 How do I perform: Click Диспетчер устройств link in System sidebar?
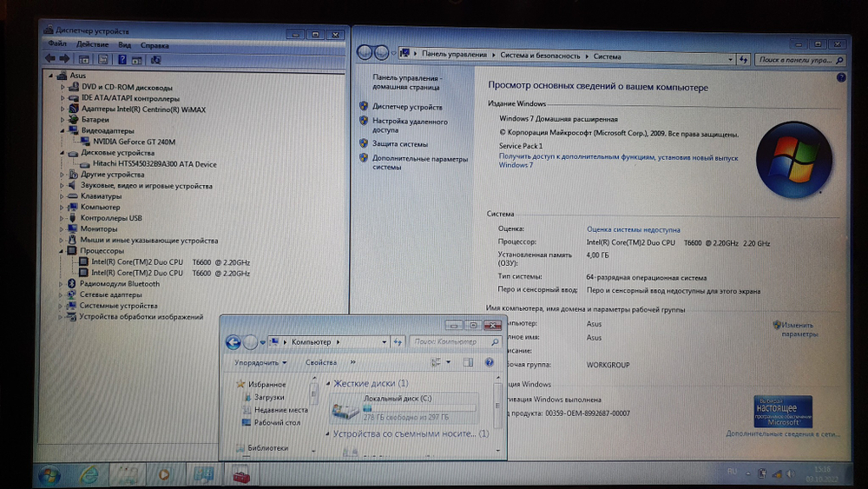(x=407, y=107)
